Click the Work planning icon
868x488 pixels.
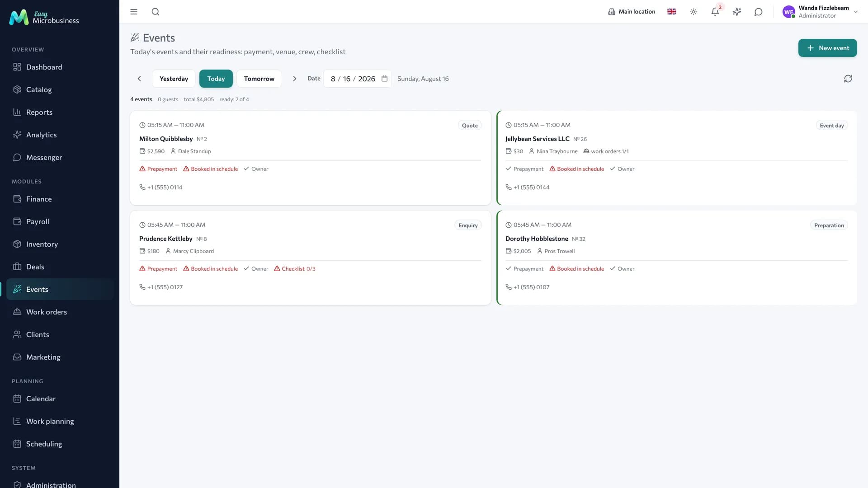17,421
